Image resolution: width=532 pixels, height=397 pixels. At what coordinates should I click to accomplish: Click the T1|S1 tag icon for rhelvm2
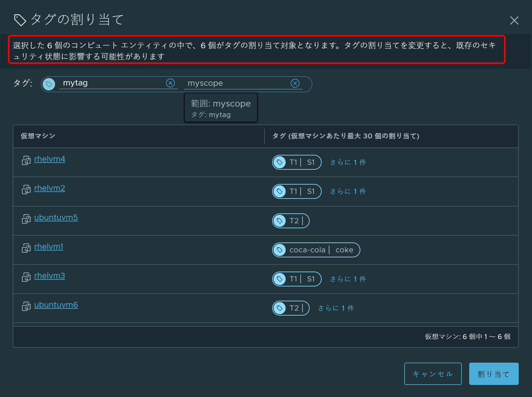coord(280,191)
